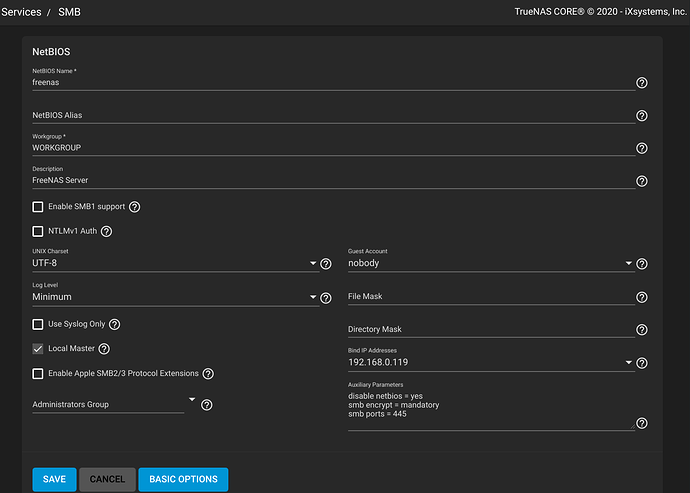The height and width of the screenshot is (493, 690).
Task: Toggle NTLMv1 Auth checkbox
Action: click(38, 232)
